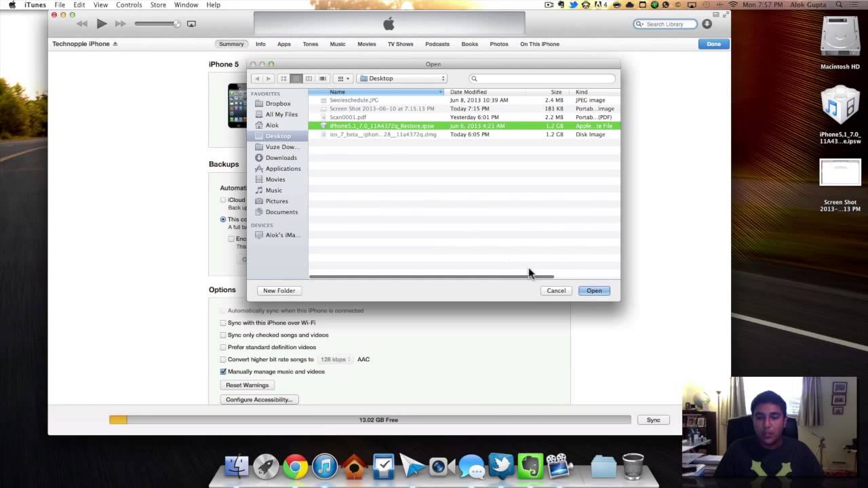Open Google Chrome from the Dock
868x488 pixels.
[x=295, y=466]
